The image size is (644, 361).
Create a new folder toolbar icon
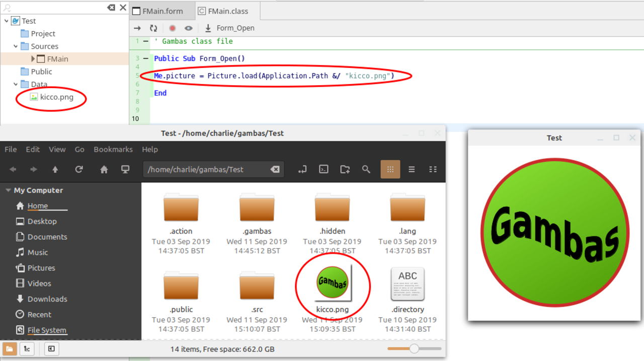pos(345,170)
